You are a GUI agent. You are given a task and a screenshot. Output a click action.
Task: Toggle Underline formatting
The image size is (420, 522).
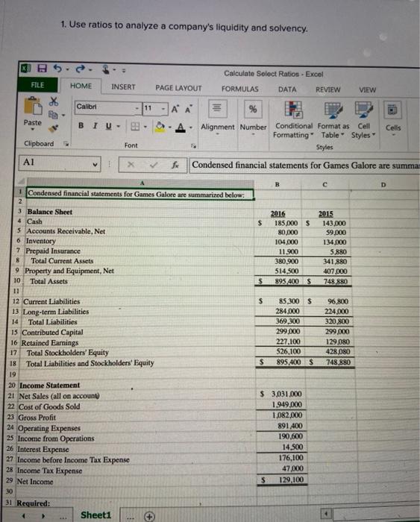point(108,126)
